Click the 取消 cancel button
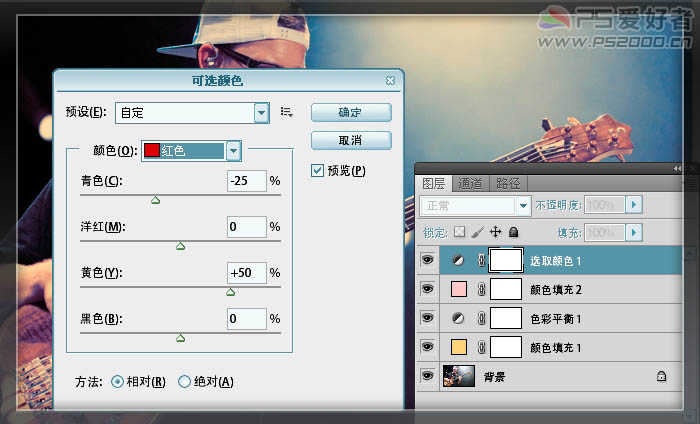Screen dimensions: 700x424 coord(350,139)
